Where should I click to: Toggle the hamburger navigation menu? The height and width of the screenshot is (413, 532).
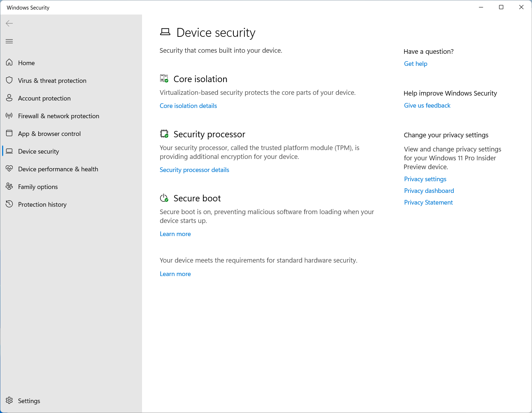(10, 41)
